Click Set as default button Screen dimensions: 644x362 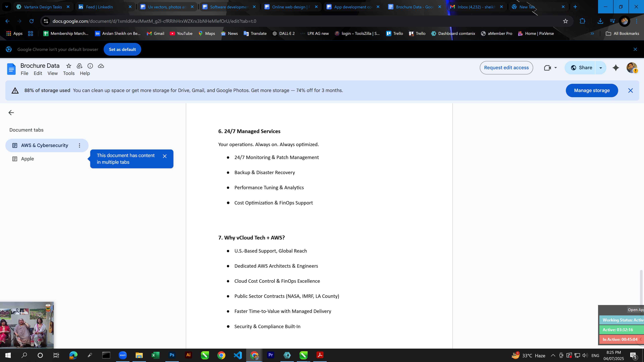122,49
